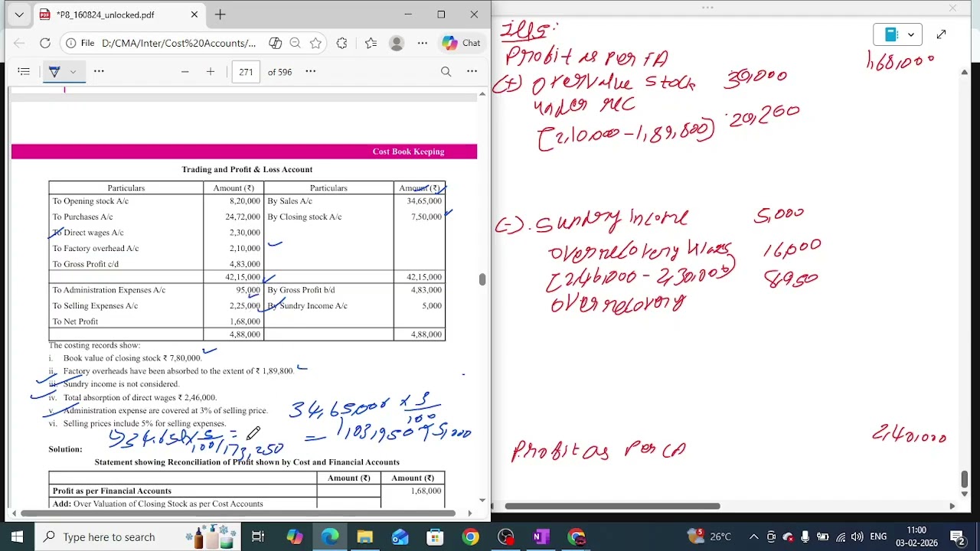Screen dimensions: 980x551
Task: Add this page to favorites
Action: click(x=315, y=43)
